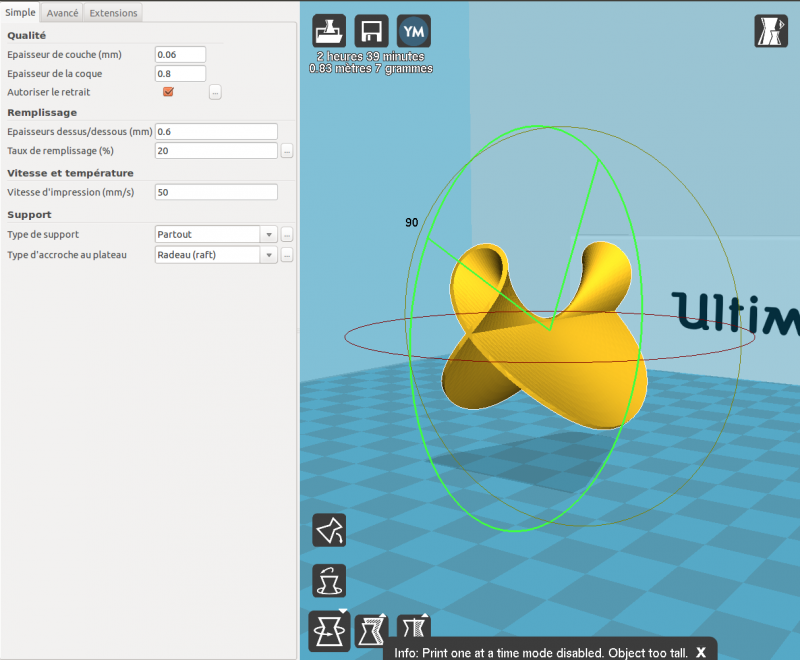Open platform adhesion '...' settings button
Viewport: 800px width, 660px height.
pos(287,255)
